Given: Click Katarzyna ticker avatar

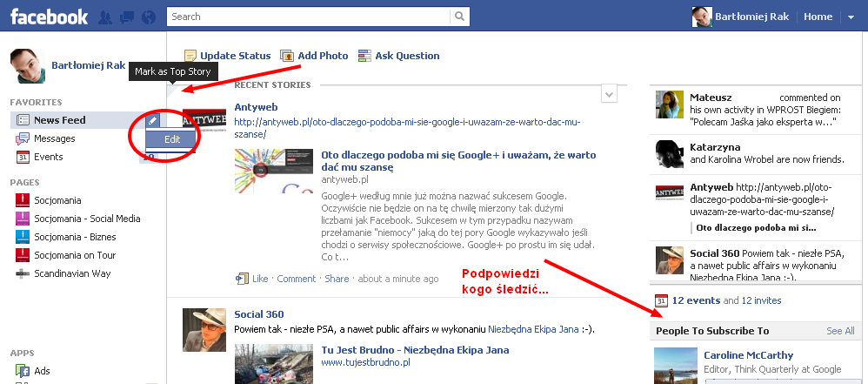Looking at the screenshot, I should coord(670,154).
